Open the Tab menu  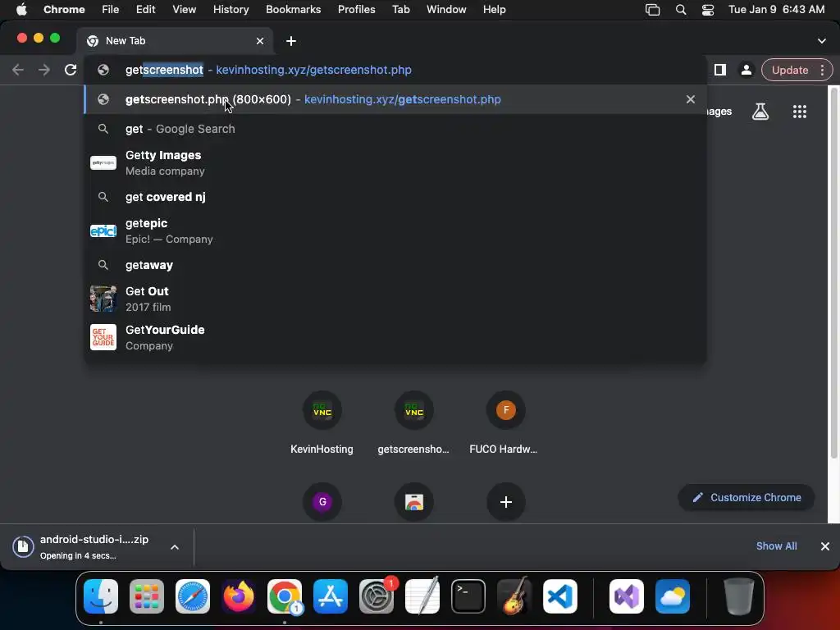point(400,9)
